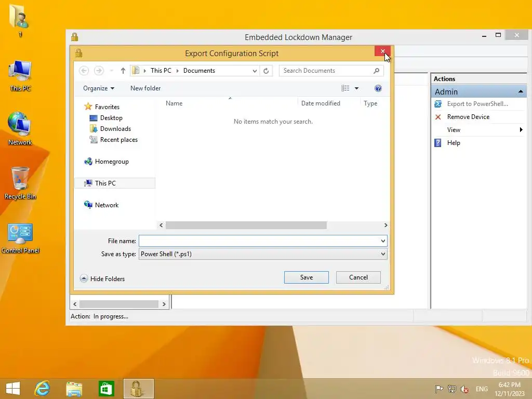
Task: Click the Cancel button
Action: coord(358,277)
